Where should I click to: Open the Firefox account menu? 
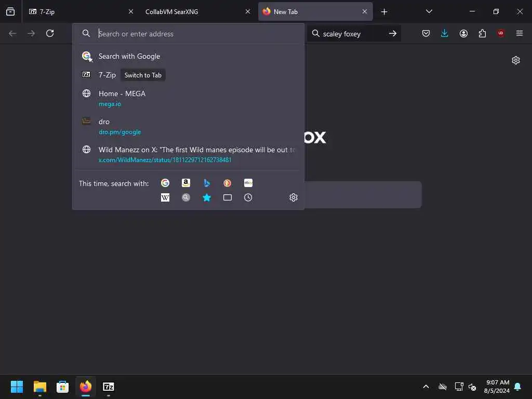click(463, 33)
